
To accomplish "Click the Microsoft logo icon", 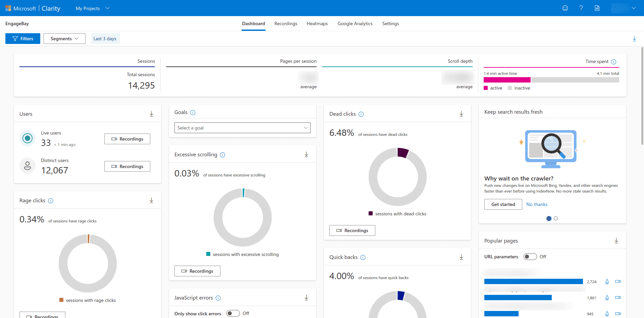I will point(8,8).
